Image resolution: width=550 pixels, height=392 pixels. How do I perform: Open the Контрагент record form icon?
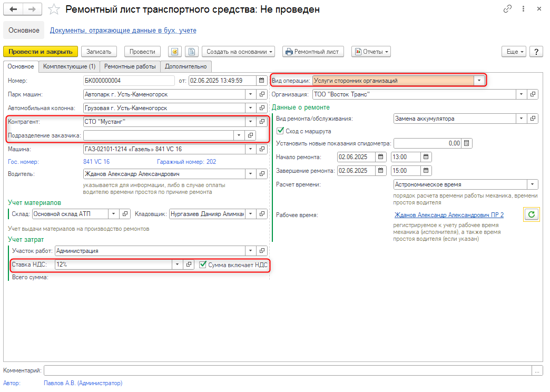point(262,122)
